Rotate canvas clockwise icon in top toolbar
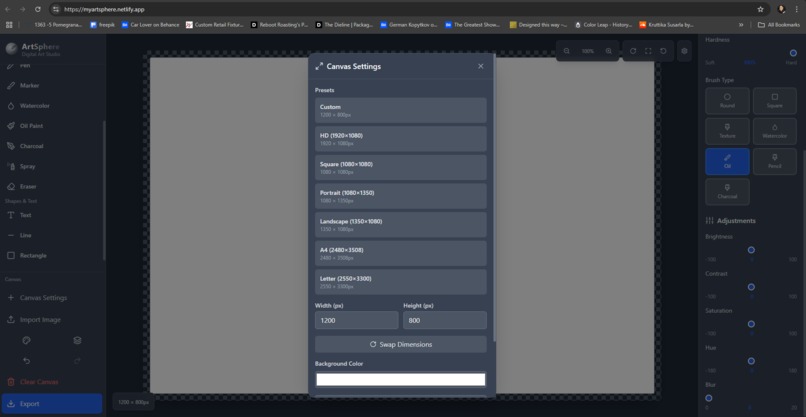This screenshot has width=806, height=417. 633,51
